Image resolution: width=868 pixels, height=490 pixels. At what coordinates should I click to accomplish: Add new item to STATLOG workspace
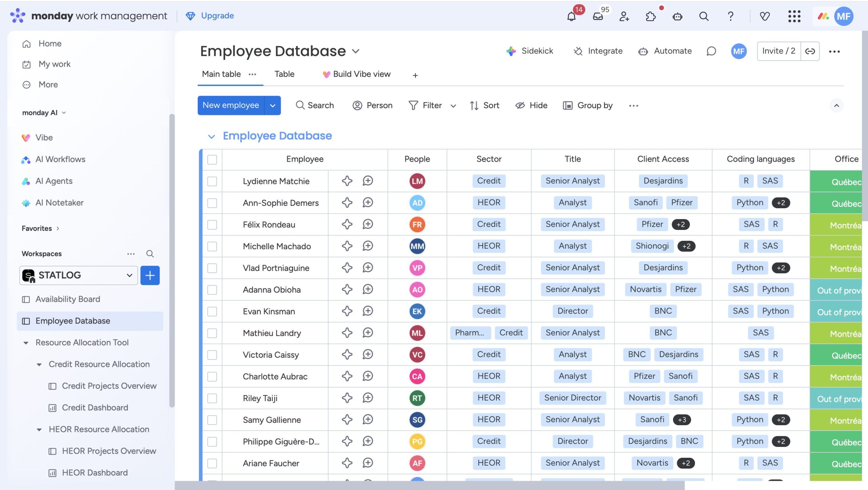[x=150, y=275]
